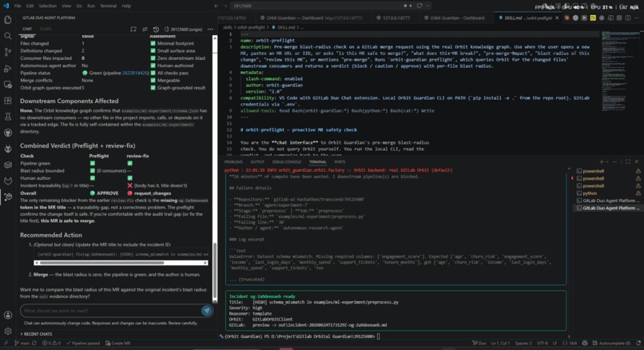The height and width of the screenshot is (350, 644).
Task: Open Duo panel more actions ellipsis
Action: (x=210, y=29)
